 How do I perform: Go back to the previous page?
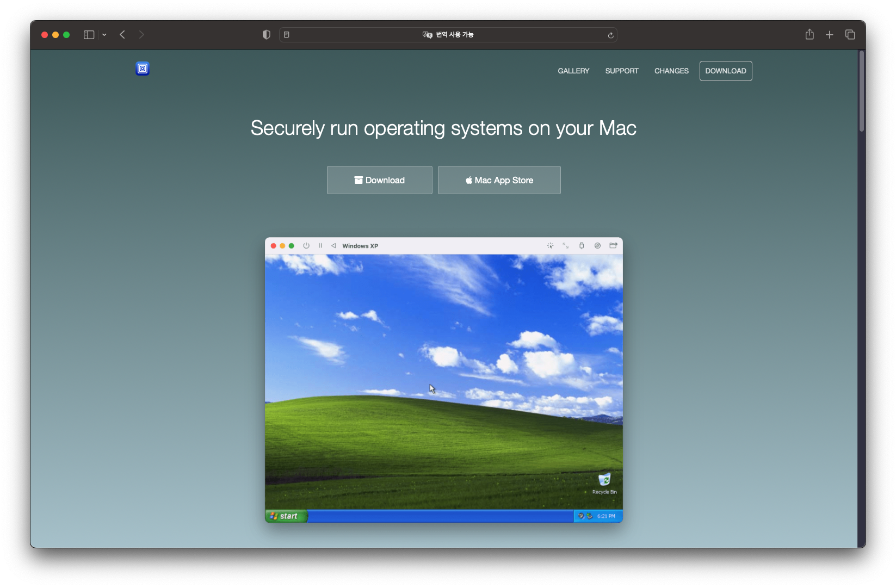(x=122, y=35)
